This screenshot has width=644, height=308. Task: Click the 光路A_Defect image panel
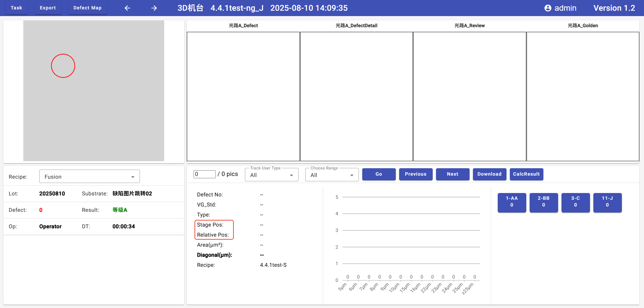coord(243,96)
